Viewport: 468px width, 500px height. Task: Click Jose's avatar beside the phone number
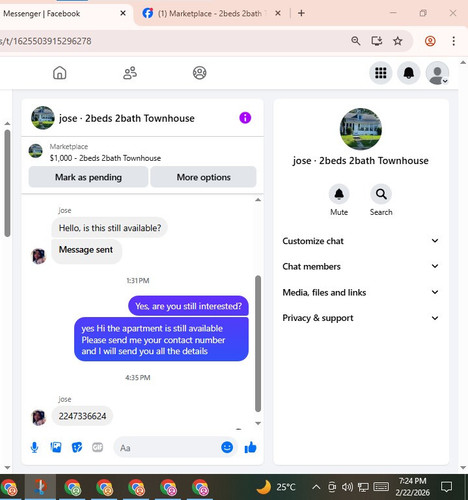[38, 417]
